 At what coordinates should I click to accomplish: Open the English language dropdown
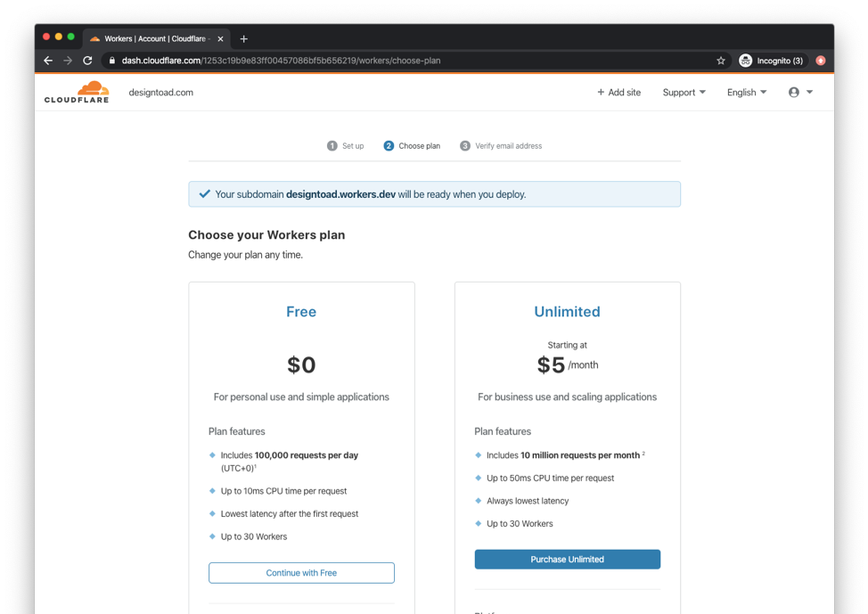[747, 93]
